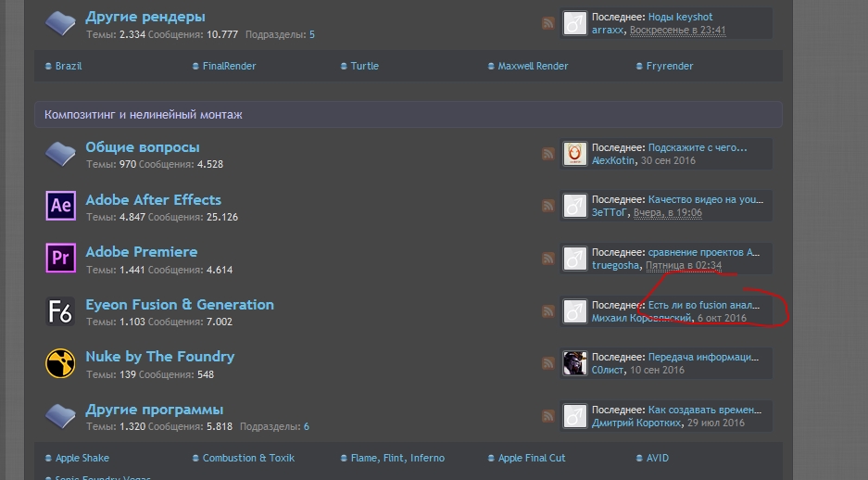Click the Adobe Premiere Pr icon
Image resolution: width=868 pixels, height=480 pixels.
coord(61,258)
